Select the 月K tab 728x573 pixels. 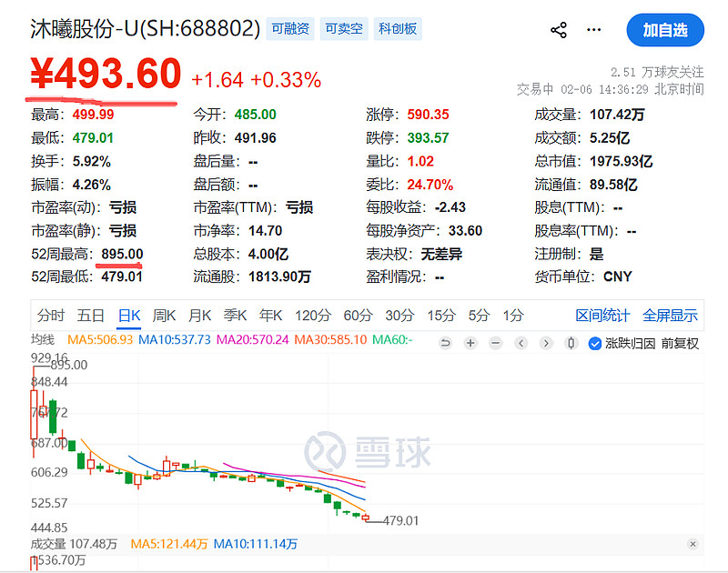tap(199, 316)
